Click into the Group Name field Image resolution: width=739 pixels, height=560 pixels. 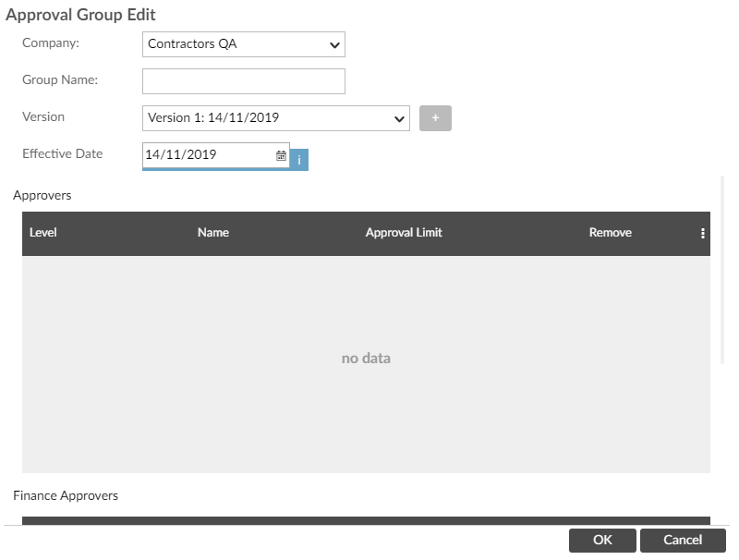tap(244, 81)
